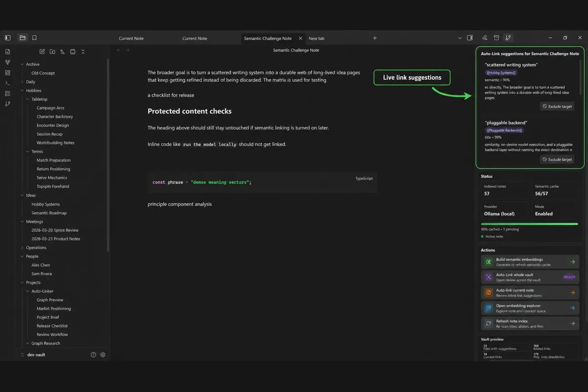Navigate back with the left arrow
This screenshot has width=588, height=392.
(x=119, y=50)
